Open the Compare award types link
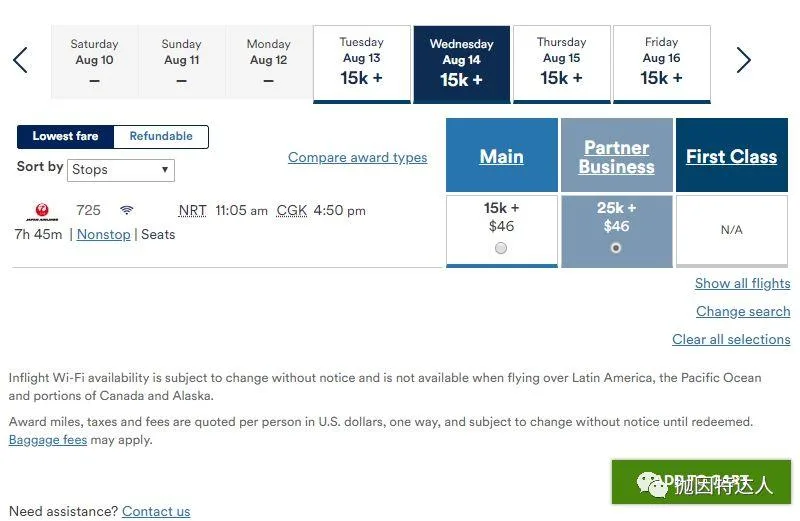This screenshot has height=521, width=800. 358,157
